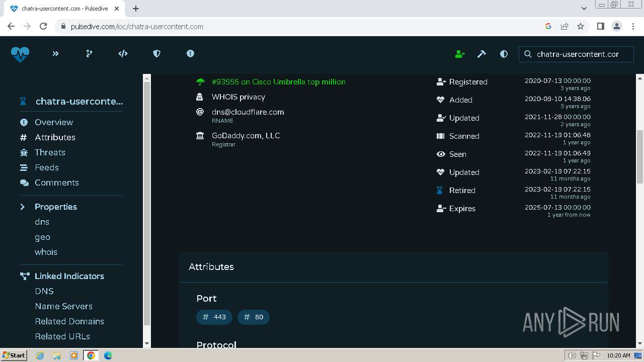
Task: Select Related URLs in sidebar
Action: coord(62,336)
